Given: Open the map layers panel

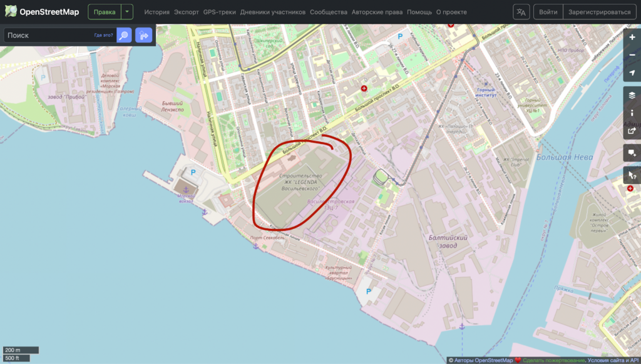Looking at the screenshot, I should pyautogui.click(x=632, y=95).
